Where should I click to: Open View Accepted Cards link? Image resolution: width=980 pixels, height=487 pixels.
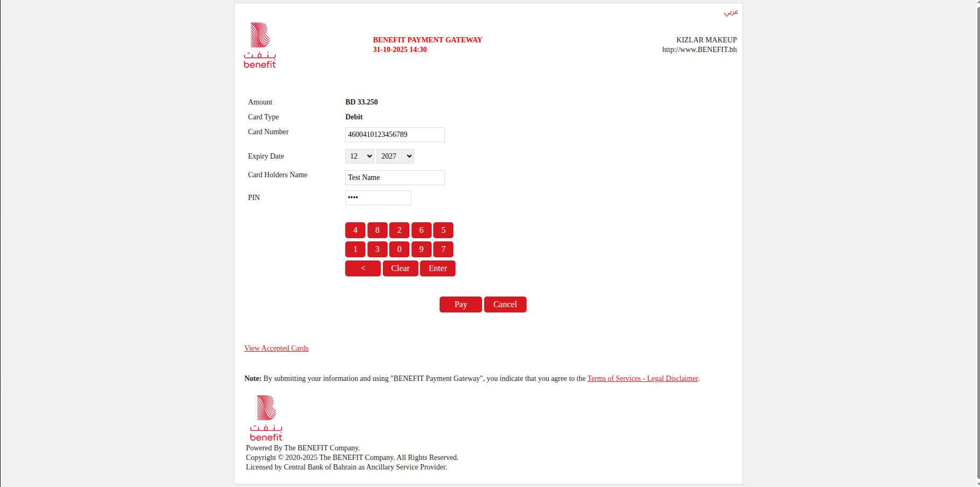[276, 349]
